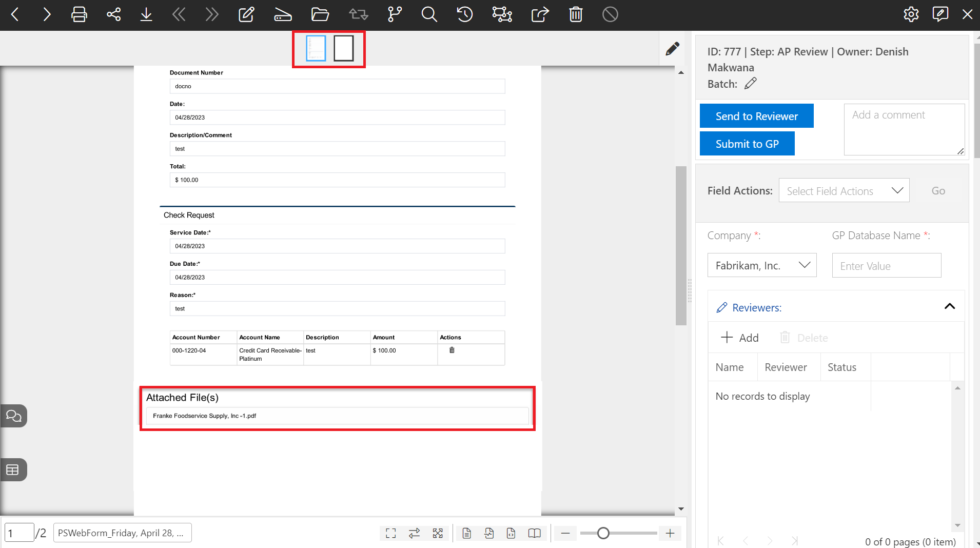This screenshot has height=548, width=980.
Task: Jump forward with double right chevron icon
Action: (x=212, y=14)
